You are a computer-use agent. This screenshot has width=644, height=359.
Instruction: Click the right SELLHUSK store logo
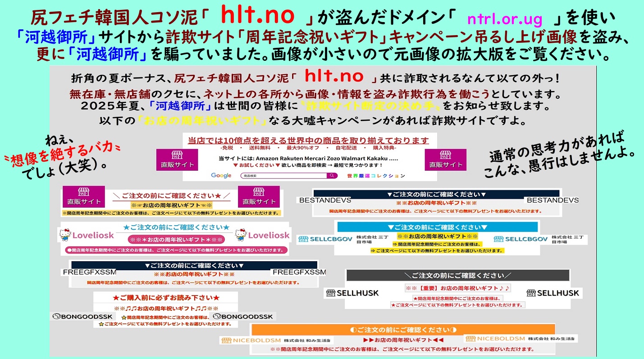coord(553,293)
